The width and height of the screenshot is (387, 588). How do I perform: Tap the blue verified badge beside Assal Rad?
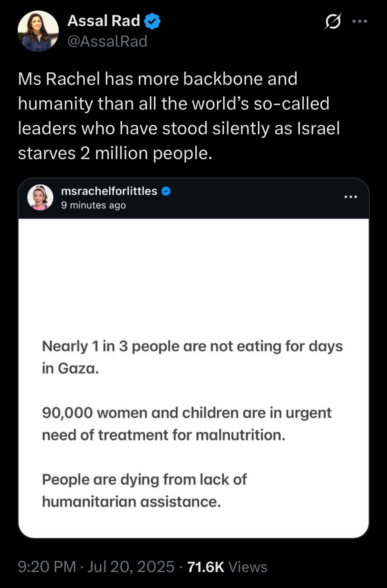click(152, 21)
